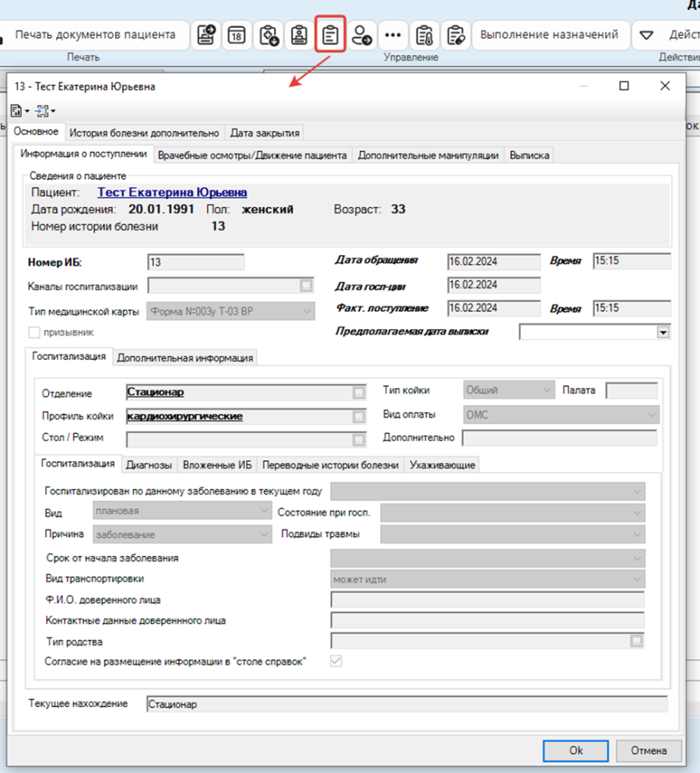This screenshot has width=700, height=773.
Task: Open the highlighted medical history clipboard icon
Action: [330, 34]
